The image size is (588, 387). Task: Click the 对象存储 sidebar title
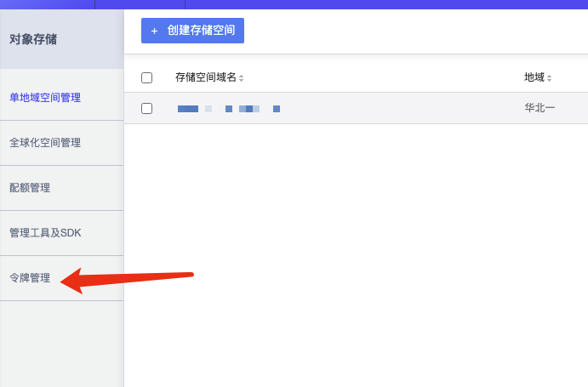click(33, 38)
